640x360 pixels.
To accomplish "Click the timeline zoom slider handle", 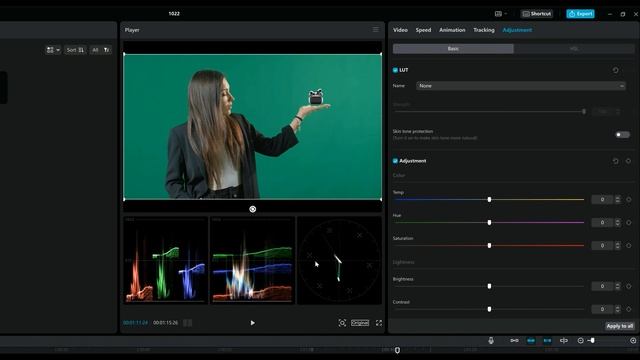I will (592, 340).
